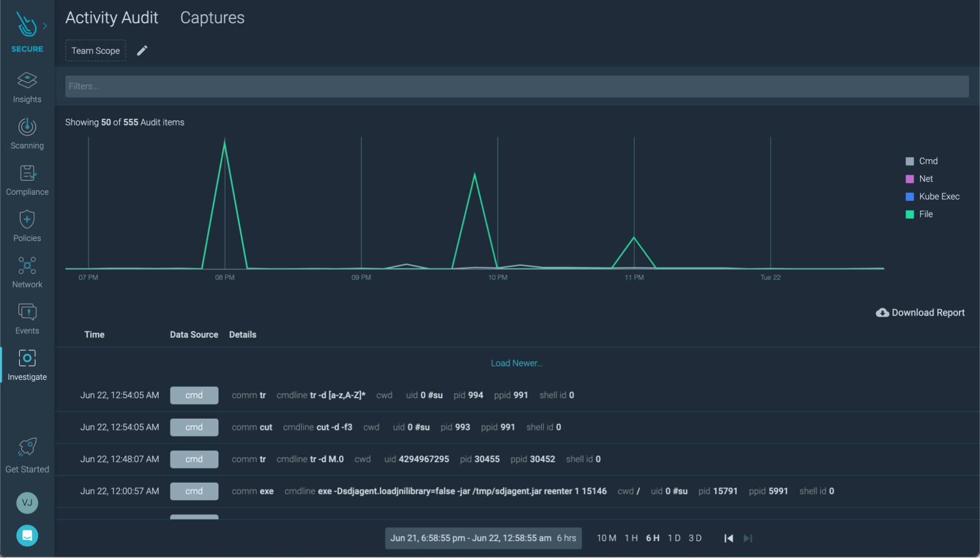Image resolution: width=980 pixels, height=558 pixels.
Task: Edit Team Scope with pencil icon
Action: click(x=142, y=51)
